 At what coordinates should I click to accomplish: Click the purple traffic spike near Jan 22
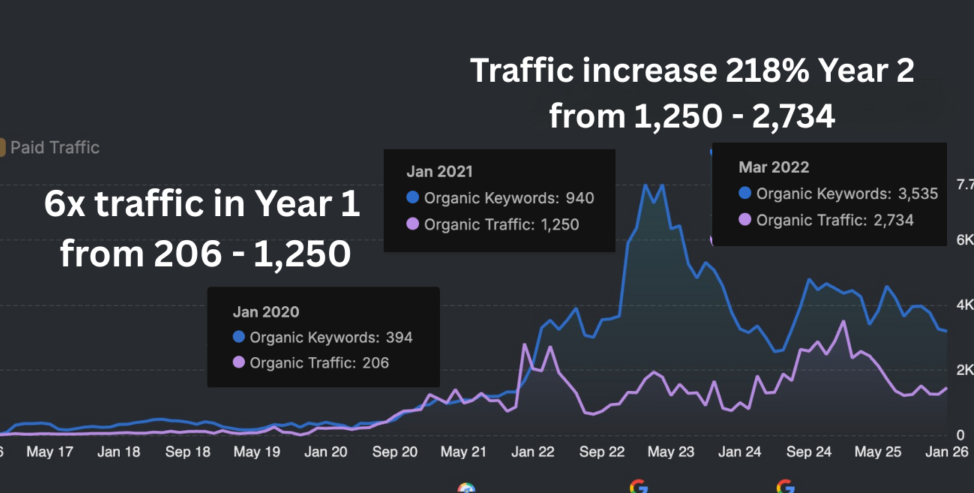(526, 345)
